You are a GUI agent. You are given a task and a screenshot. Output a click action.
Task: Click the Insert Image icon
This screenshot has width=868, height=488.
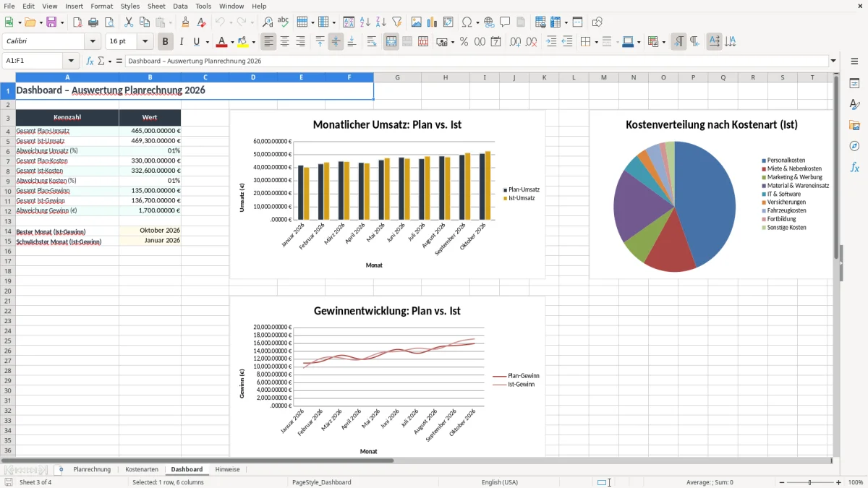click(x=417, y=22)
